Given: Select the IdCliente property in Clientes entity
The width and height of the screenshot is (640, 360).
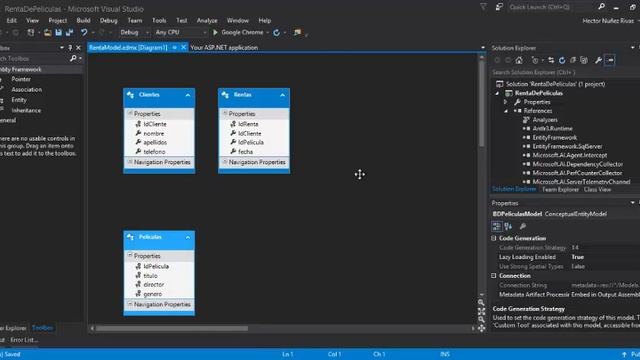Looking at the screenshot, I should (x=155, y=124).
